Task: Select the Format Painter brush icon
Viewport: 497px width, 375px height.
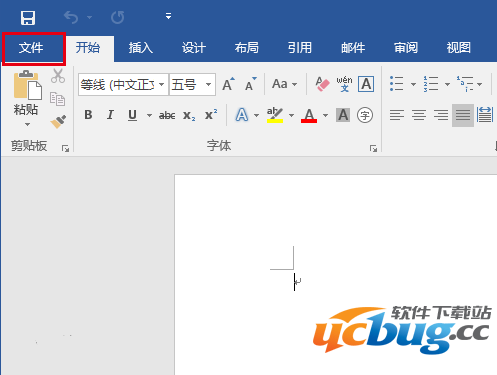Action: (x=58, y=122)
